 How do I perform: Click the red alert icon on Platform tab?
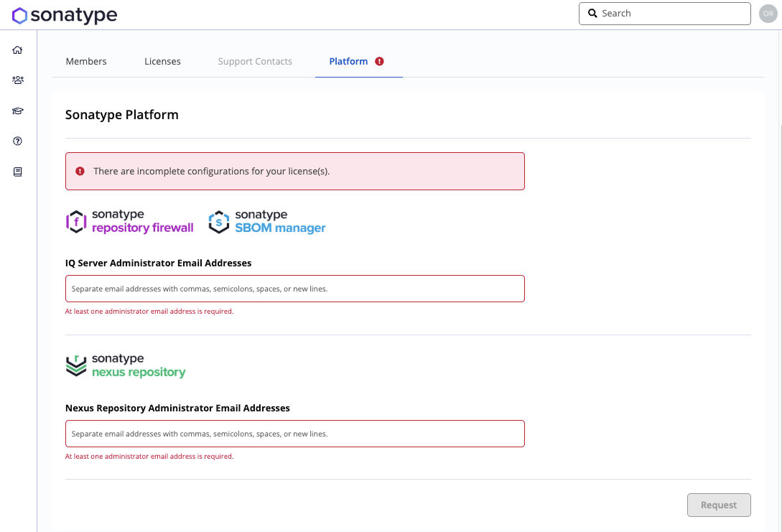380,61
